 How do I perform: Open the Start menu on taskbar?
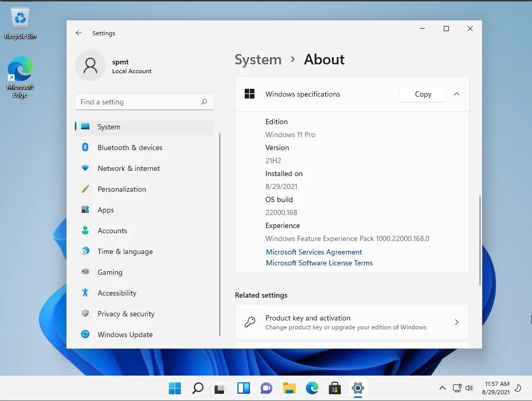(175, 388)
